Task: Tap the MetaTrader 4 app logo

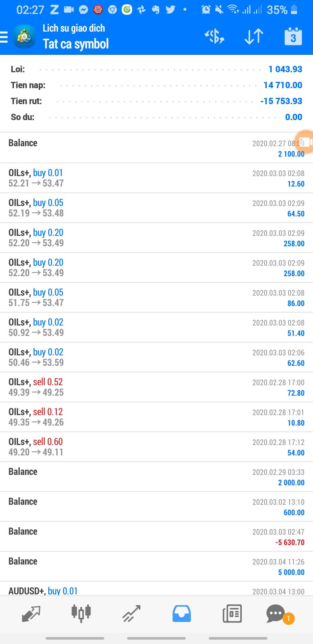Action: click(24, 37)
